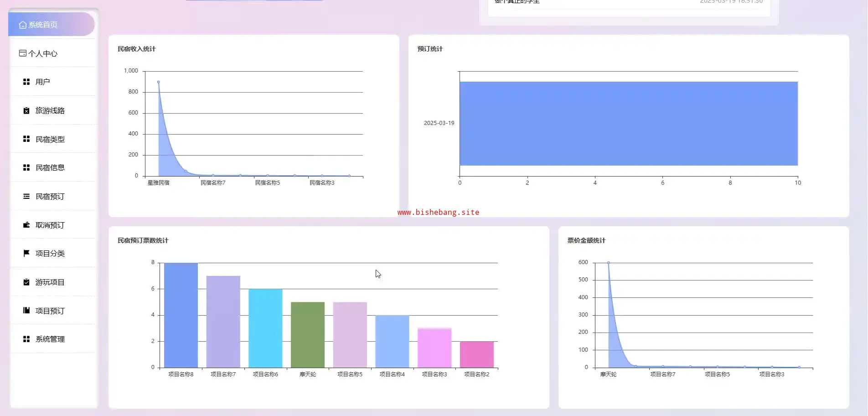The height and width of the screenshot is (416, 868).
Task: Click the 民宿名称7 axis label
Action: tap(213, 183)
